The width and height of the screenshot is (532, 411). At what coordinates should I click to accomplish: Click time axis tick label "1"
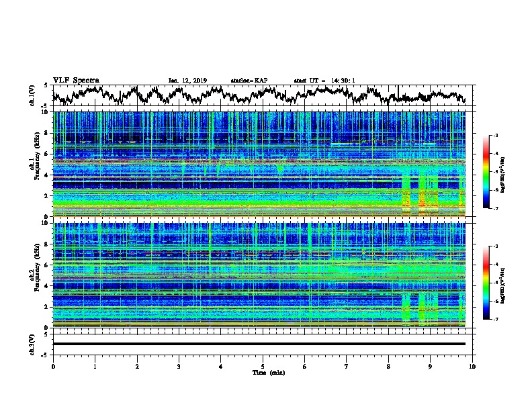pos(95,366)
